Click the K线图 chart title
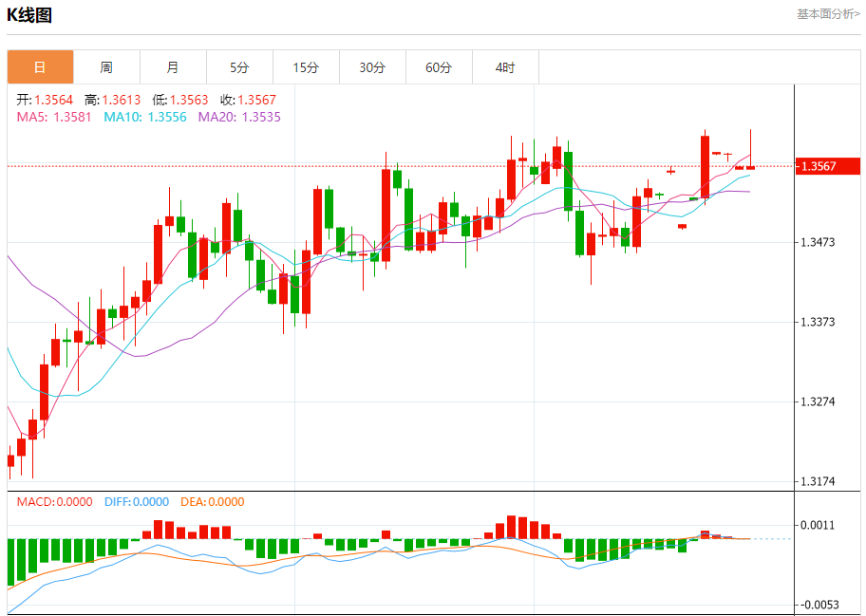The width and height of the screenshot is (866, 616). 29,15
